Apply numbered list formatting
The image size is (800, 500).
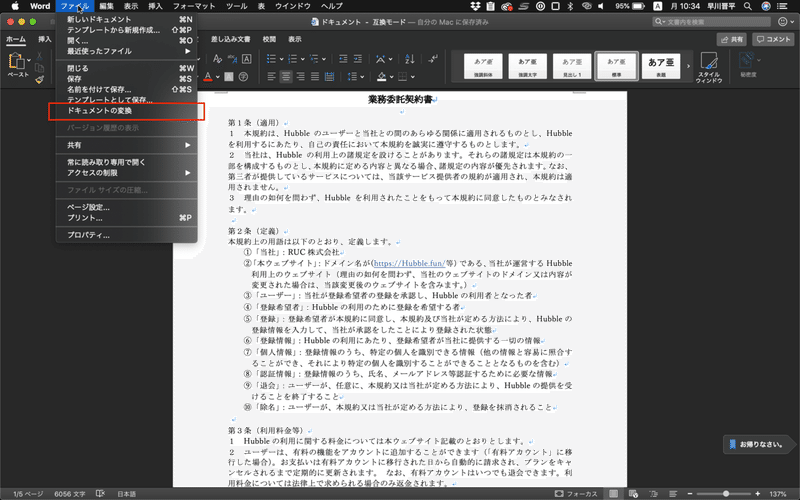click(x=292, y=59)
